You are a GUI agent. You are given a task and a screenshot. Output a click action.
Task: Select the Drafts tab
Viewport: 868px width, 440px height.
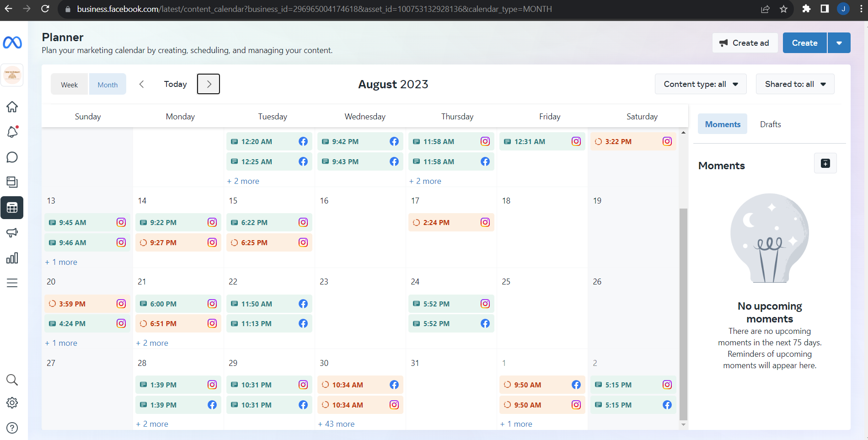click(x=770, y=124)
